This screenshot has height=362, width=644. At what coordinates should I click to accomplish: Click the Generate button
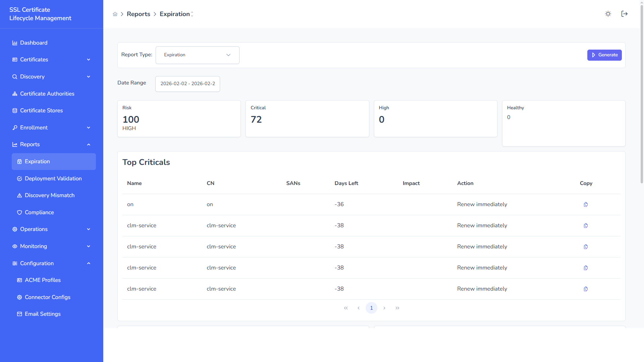pyautogui.click(x=604, y=55)
